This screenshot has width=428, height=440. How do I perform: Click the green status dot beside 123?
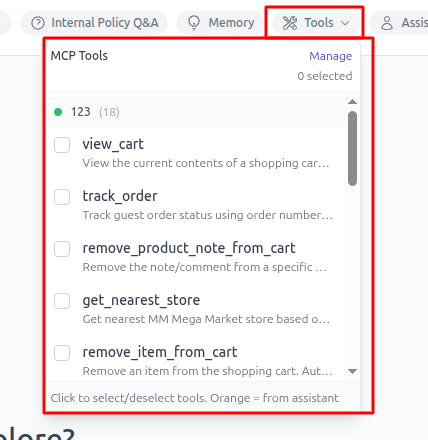(58, 112)
